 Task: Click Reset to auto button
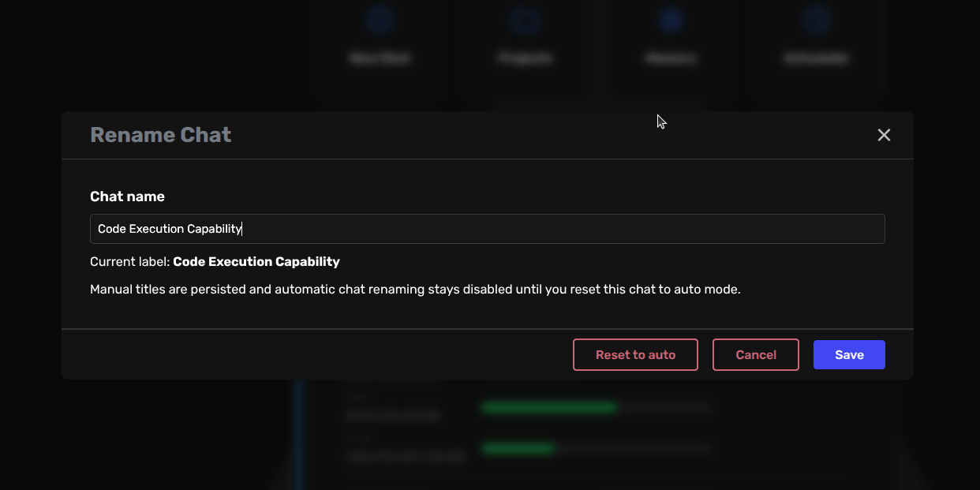pyautogui.click(x=635, y=355)
